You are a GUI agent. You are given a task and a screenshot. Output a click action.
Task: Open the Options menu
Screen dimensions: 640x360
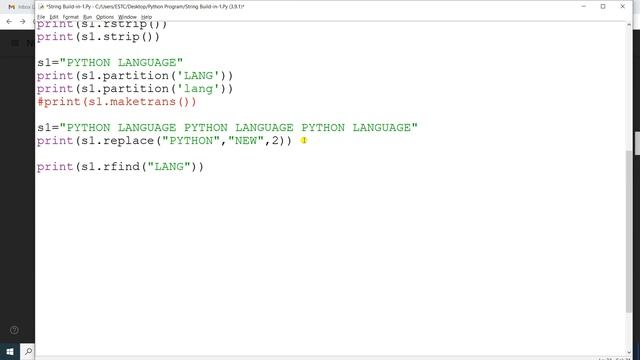105,17
